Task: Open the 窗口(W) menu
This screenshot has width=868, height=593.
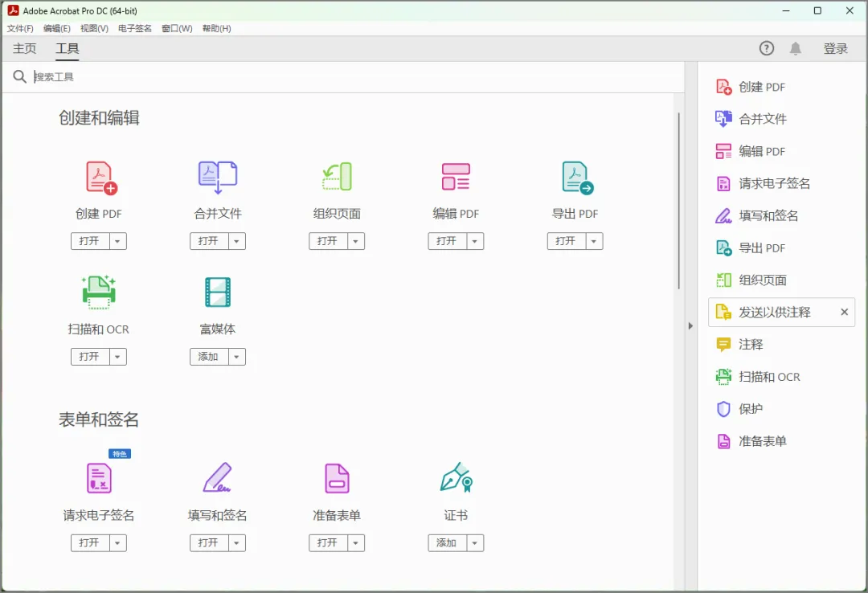Action: tap(177, 28)
